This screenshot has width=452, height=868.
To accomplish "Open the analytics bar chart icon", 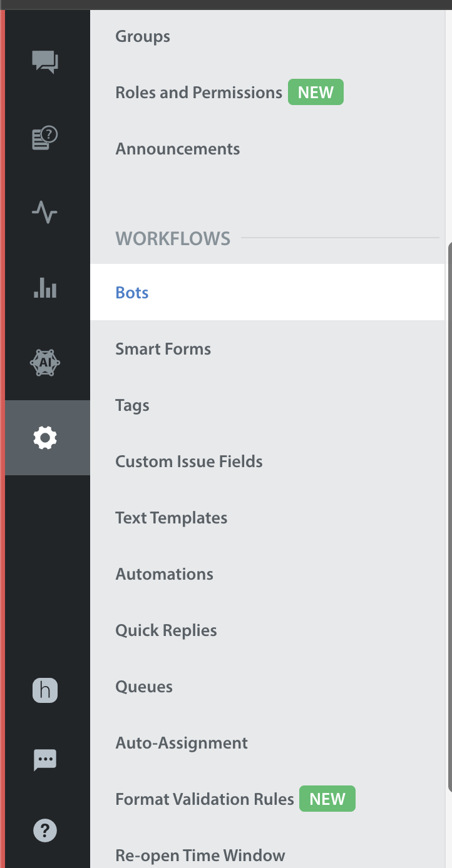I will 45,288.
